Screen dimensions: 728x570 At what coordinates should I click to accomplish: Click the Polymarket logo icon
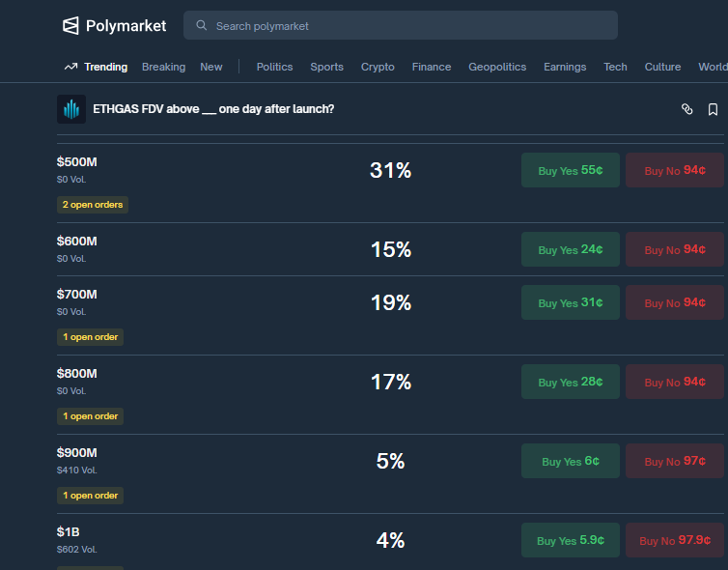pyautogui.click(x=70, y=25)
